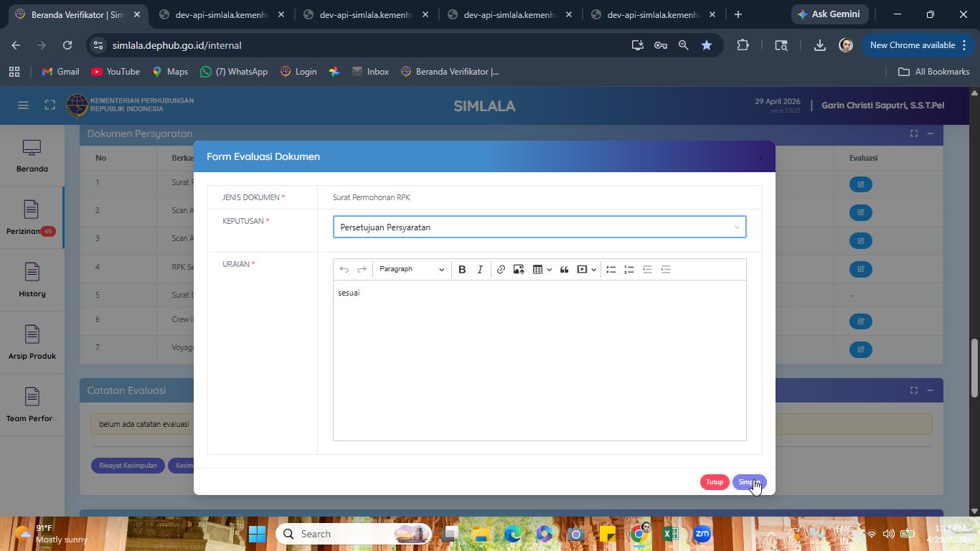Open the Keputusan dropdown showing Persetujuan Persyaratan
Screen dimensions: 980x551
click(540, 227)
